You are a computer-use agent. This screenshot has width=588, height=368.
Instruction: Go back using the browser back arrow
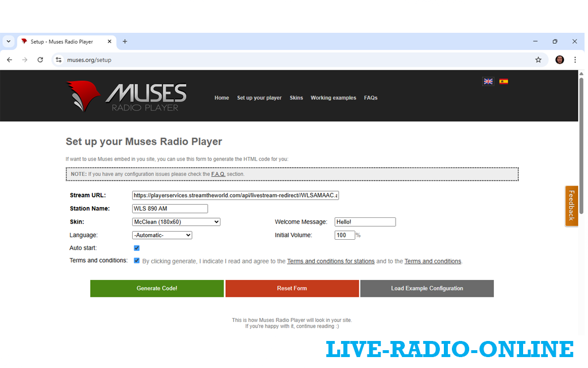click(x=9, y=60)
